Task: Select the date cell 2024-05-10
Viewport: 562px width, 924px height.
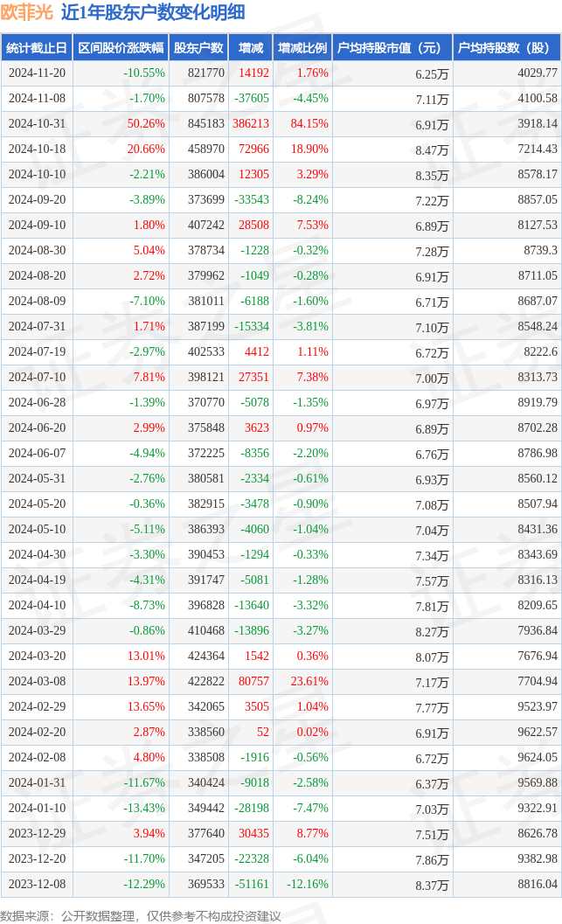Action: pyautogui.click(x=37, y=529)
